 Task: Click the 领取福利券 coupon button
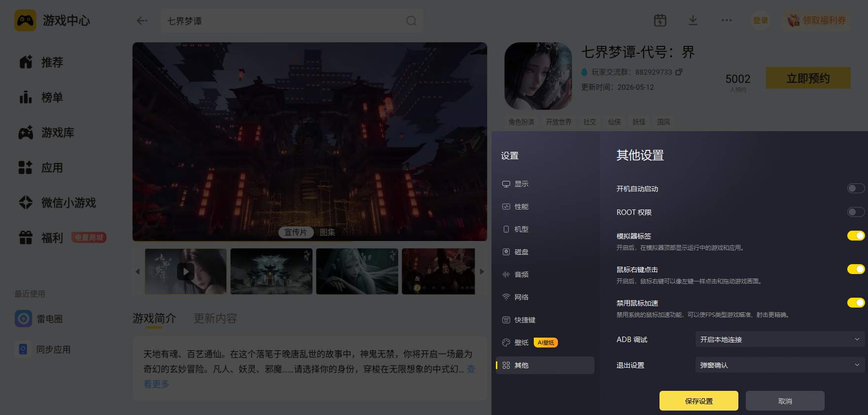tap(817, 20)
